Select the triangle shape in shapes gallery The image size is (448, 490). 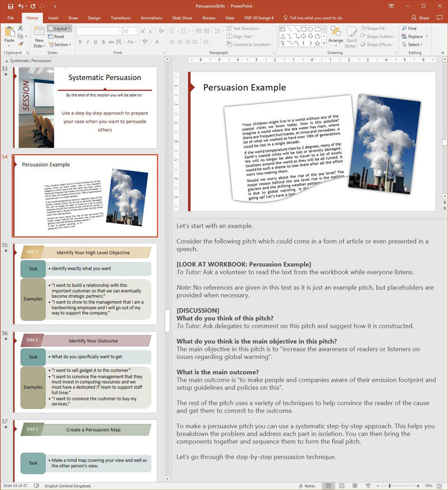pos(283,36)
